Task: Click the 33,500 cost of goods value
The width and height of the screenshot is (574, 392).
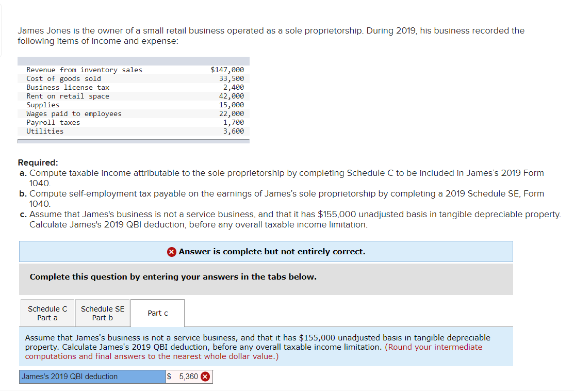Action: tap(232, 79)
